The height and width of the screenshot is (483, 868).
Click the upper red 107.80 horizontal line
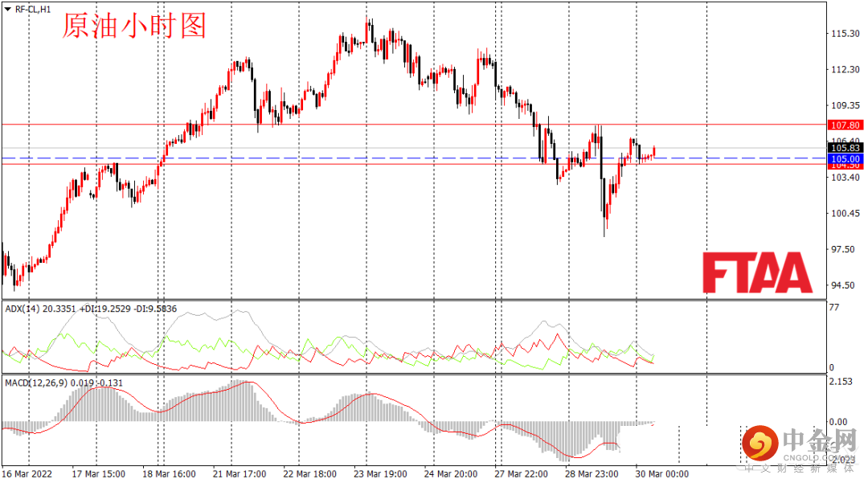(x=414, y=125)
